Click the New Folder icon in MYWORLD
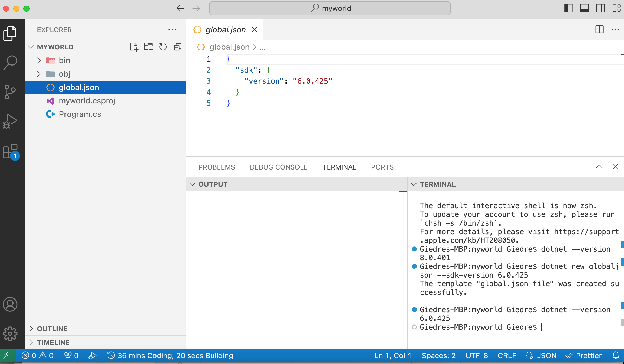This screenshot has width=624, height=364. tap(148, 47)
